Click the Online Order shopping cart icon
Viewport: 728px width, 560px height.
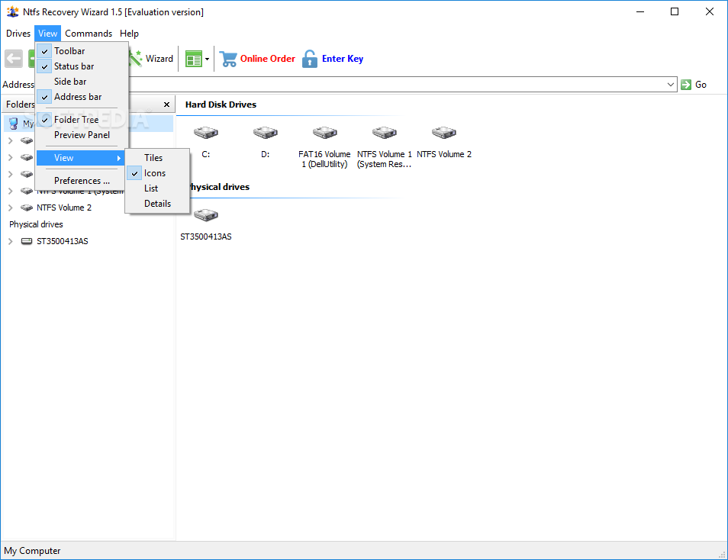pos(228,59)
